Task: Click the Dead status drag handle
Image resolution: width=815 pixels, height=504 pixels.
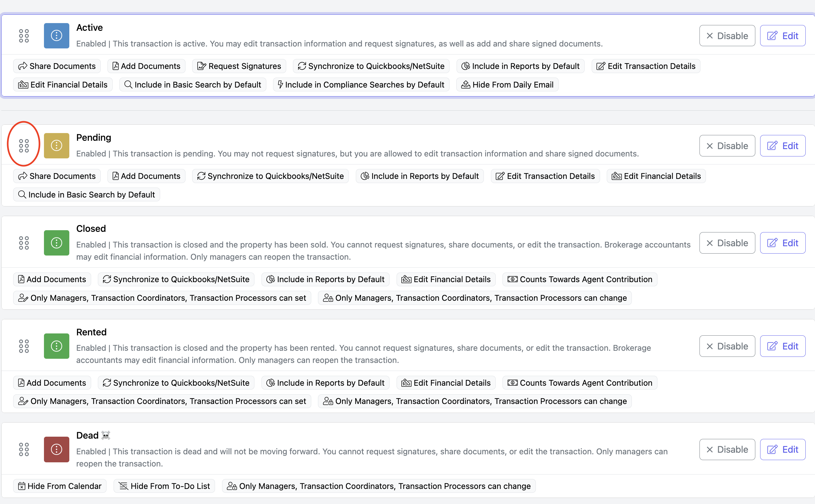Action: pos(24,449)
